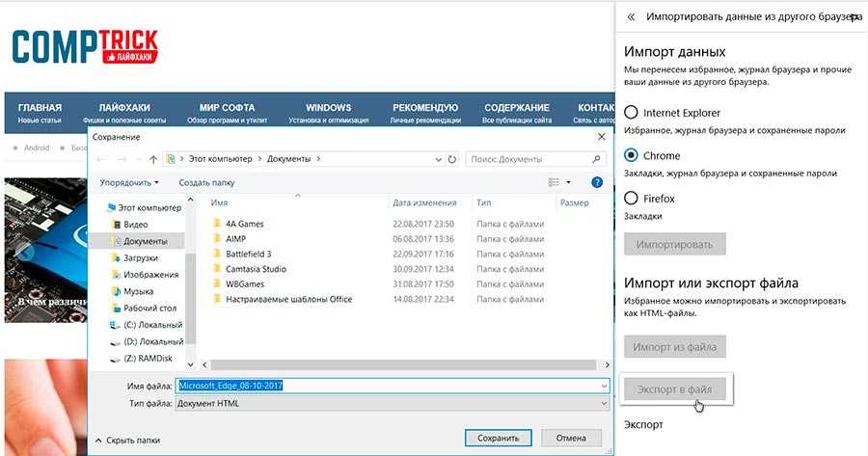Expand the Тип файла dropdown
The image size is (868, 456).
pyautogui.click(x=604, y=403)
